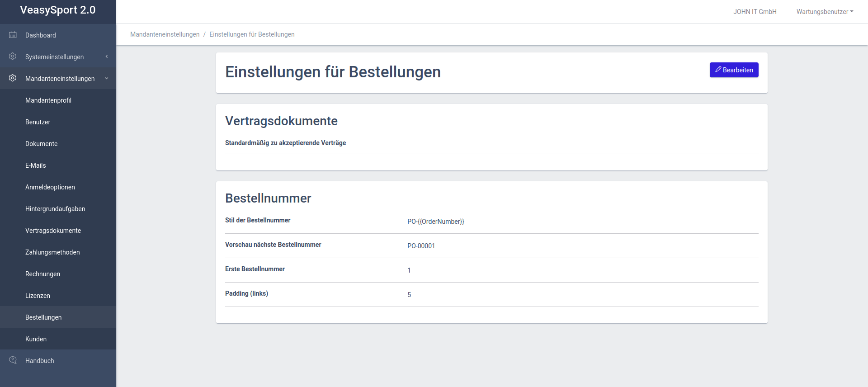
Task: Click the Systemeinstellungen gear icon
Action: 13,57
